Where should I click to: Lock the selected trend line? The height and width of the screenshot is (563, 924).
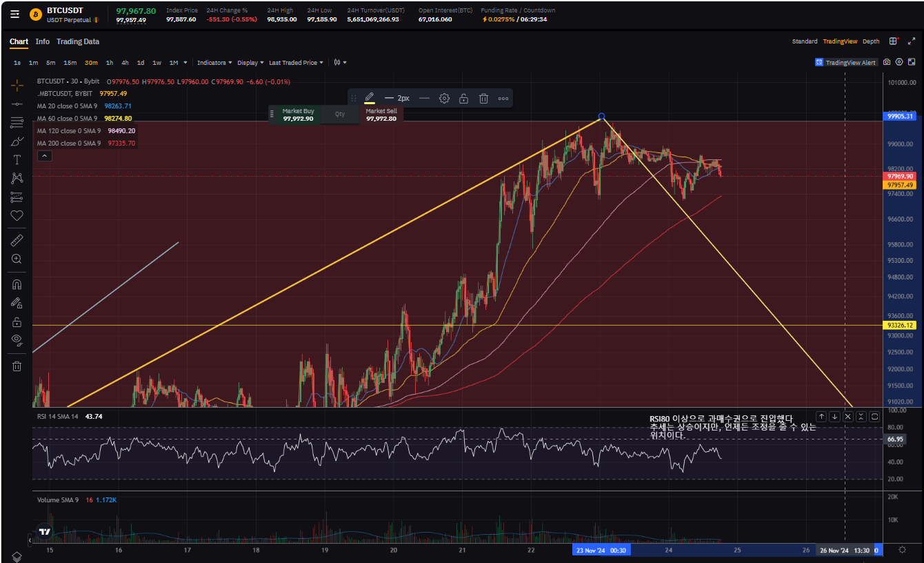click(x=464, y=98)
